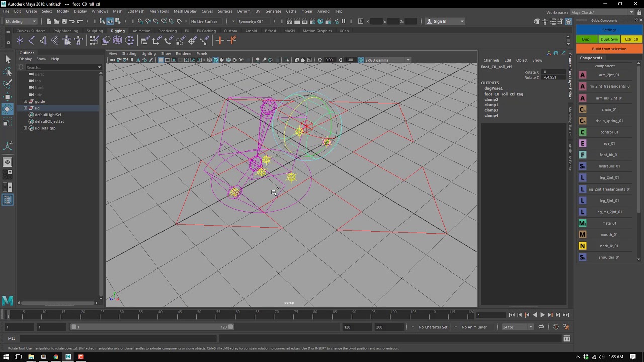Click the Windows Start button

tap(6, 357)
